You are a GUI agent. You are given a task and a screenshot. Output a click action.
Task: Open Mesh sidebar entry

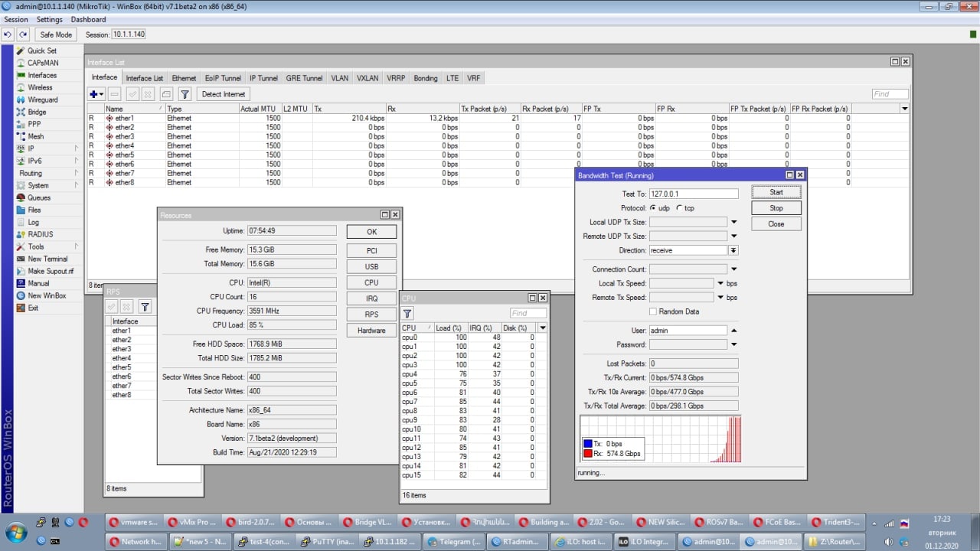[35, 136]
